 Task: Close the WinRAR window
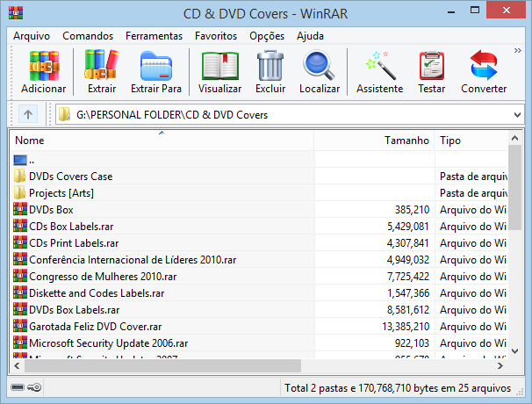[x=507, y=11]
